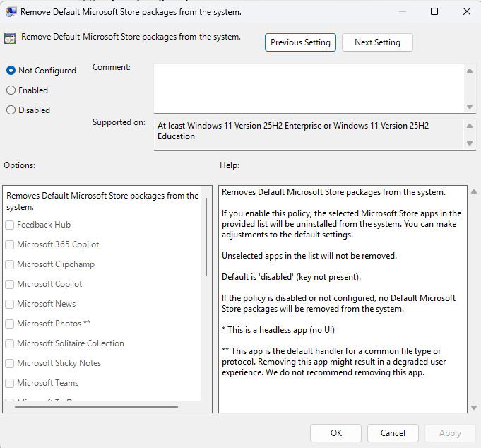481x448 pixels.
Task: Click Comment box scroll up arrow
Action: tap(470, 69)
